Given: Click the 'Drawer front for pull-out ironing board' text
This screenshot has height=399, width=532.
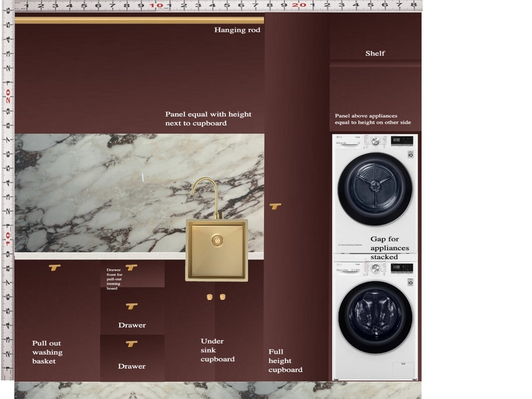Looking at the screenshot, I should [x=114, y=279].
